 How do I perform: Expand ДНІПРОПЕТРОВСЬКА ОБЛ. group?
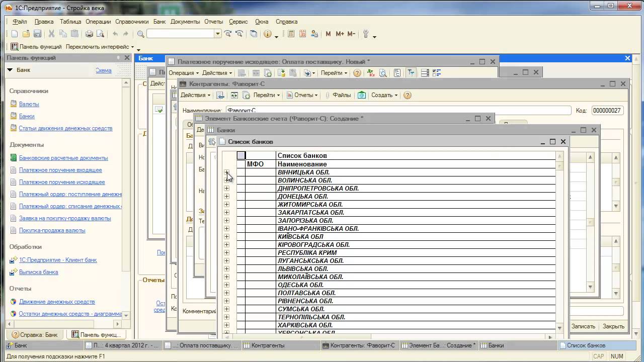(x=226, y=189)
